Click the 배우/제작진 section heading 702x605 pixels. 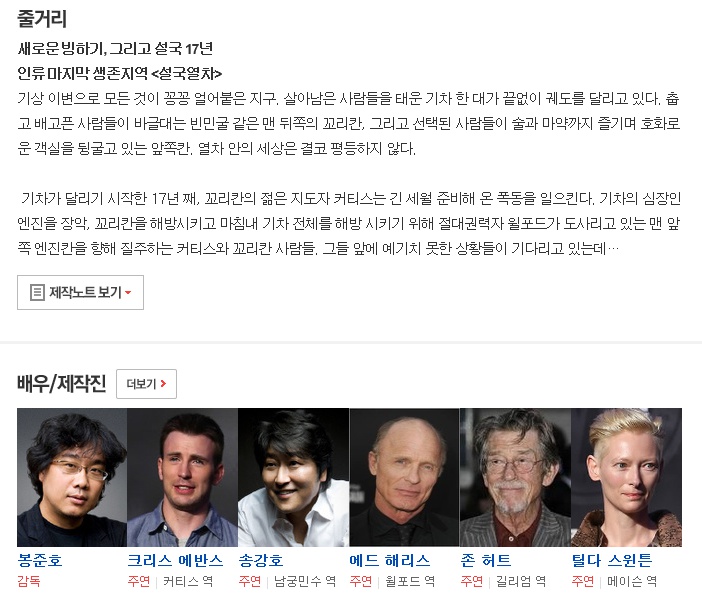coord(62,383)
